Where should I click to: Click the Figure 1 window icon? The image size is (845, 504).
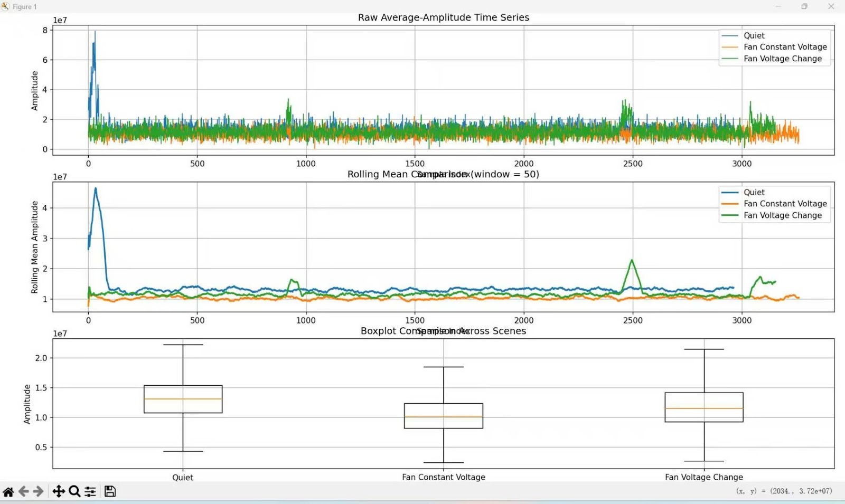[5, 6]
